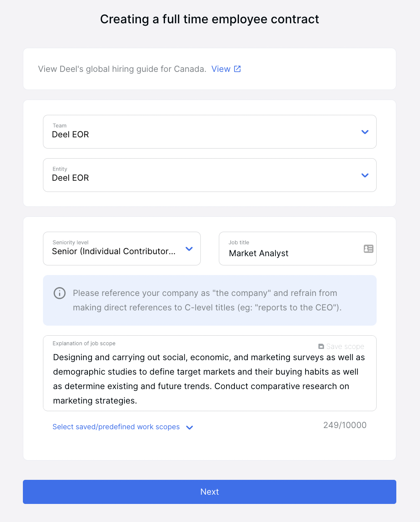Click chevron next to saved work scopes
The image size is (420, 522).
[190, 427]
